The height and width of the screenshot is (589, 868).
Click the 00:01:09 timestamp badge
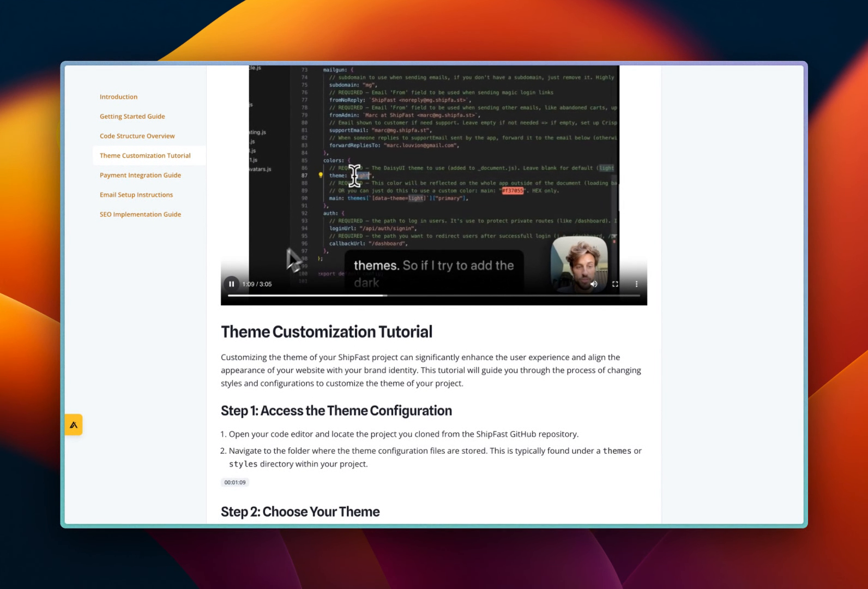(235, 483)
